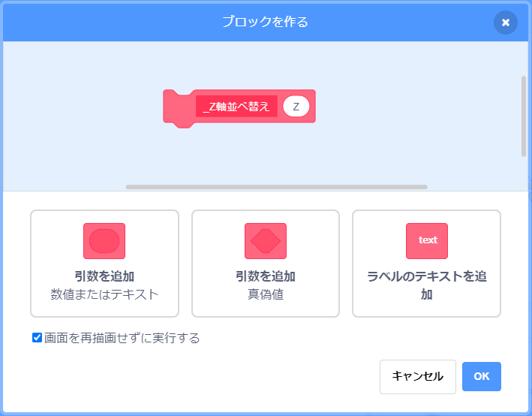Screen dimensions: 532x416
Task: Click the キャンセル button
Action: [418, 377]
